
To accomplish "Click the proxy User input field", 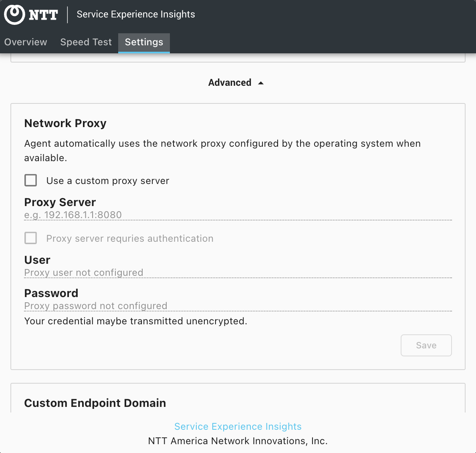I will coord(238,273).
